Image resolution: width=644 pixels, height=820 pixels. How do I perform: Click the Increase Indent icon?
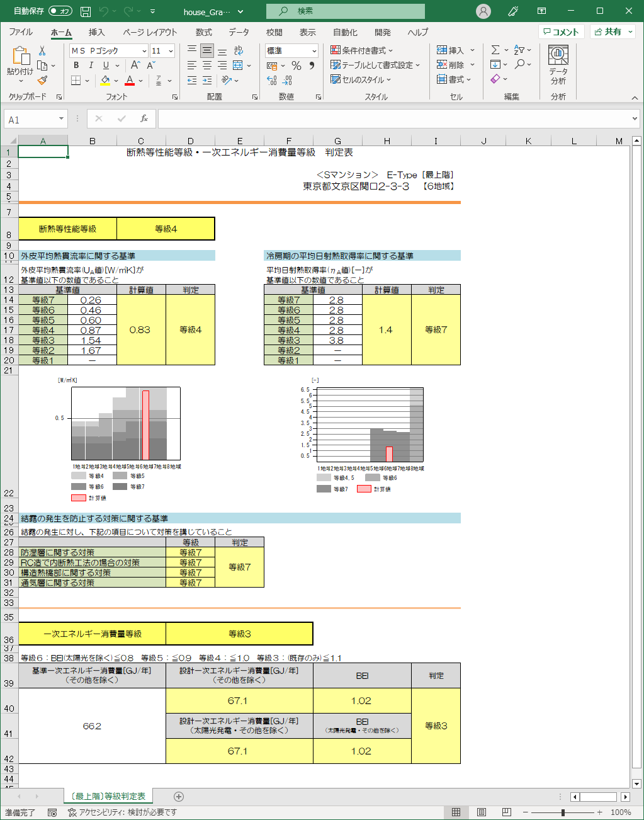point(207,80)
